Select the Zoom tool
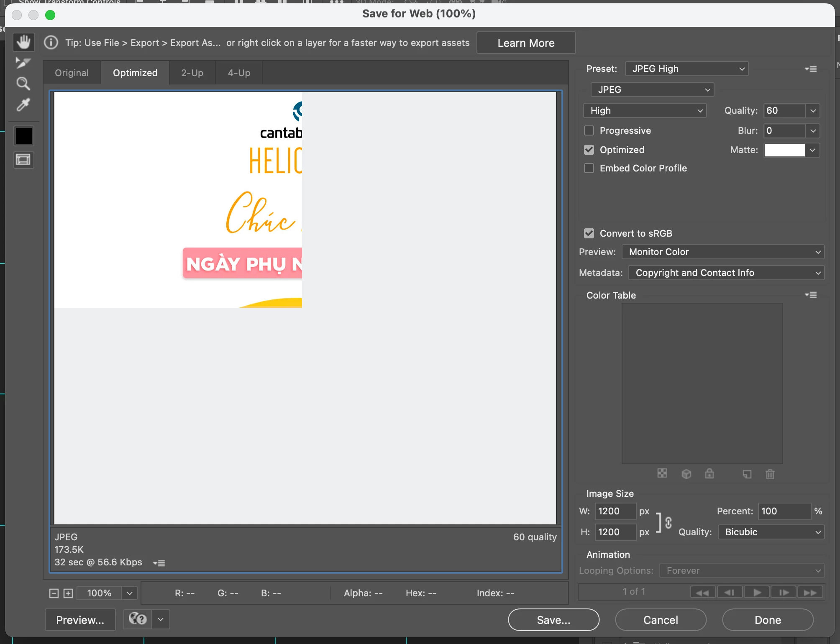 click(23, 84)
